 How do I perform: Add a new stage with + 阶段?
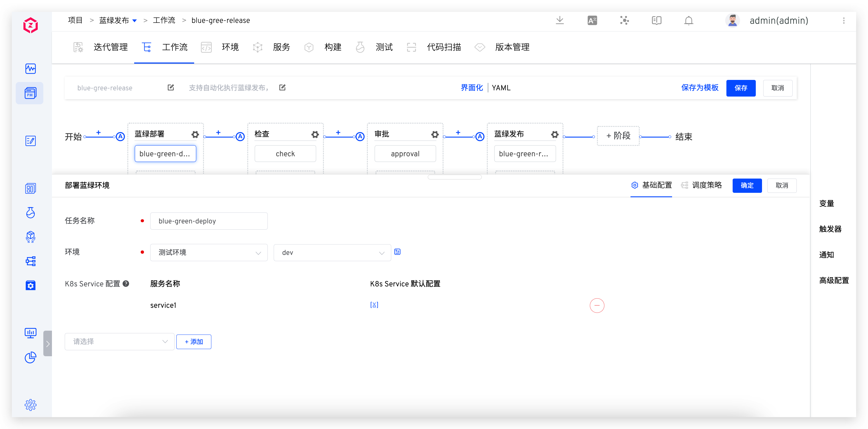pos(618,136)
